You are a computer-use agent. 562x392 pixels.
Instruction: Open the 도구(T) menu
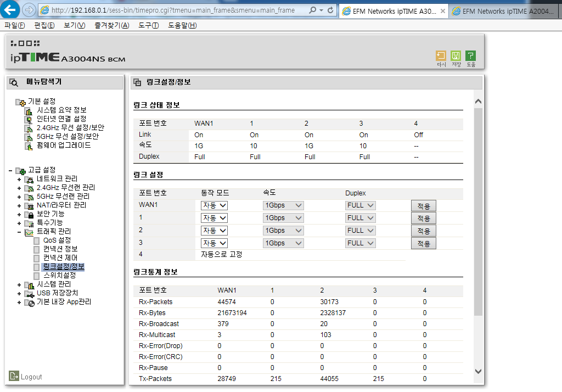click(x=149, y=25)
